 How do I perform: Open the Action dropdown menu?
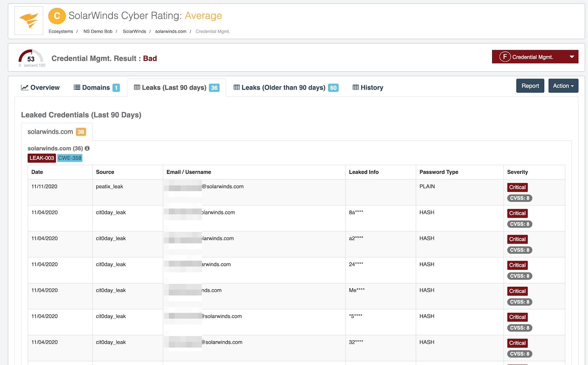563,86
